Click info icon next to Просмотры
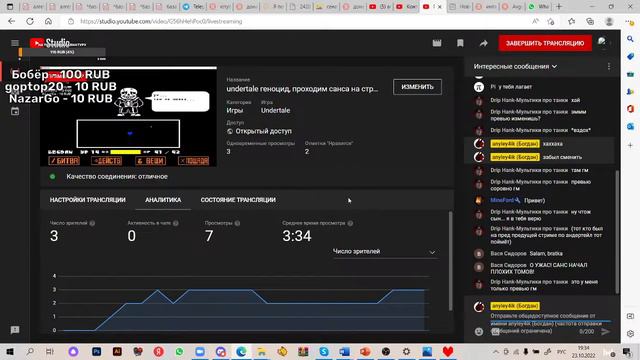This screenshot has width=640, height=360. tap(237, 223)
